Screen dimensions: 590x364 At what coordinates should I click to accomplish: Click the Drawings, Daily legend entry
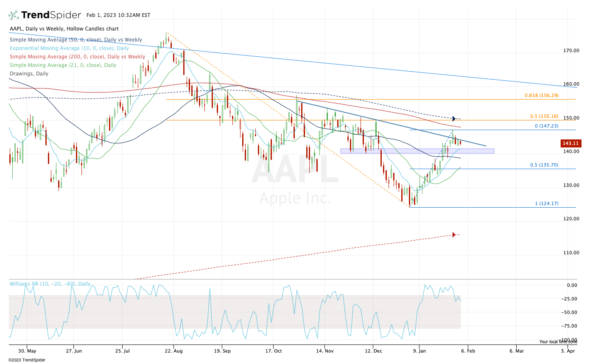29,74
